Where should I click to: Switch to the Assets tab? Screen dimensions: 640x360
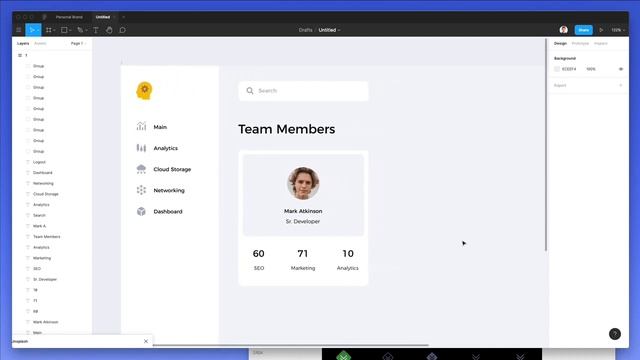[x=40, y=43]
